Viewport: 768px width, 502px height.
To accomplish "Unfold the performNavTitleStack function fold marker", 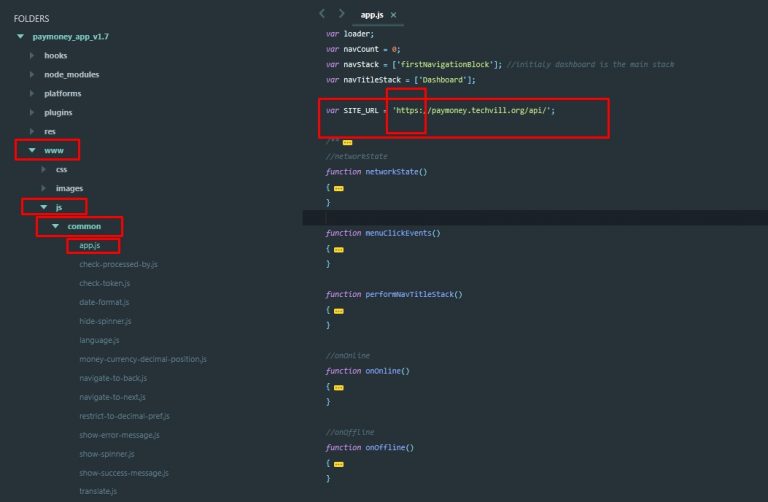I will click(339, 310).
